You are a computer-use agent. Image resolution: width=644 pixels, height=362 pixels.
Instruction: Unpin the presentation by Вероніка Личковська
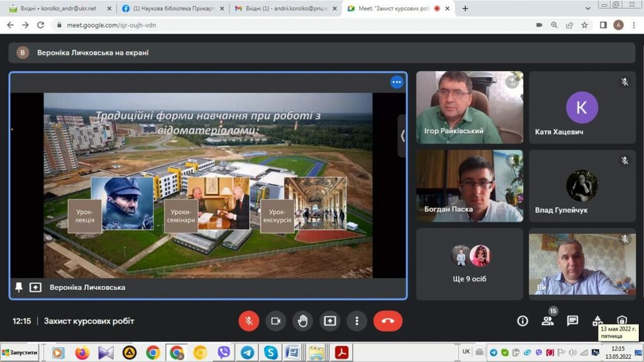coord(19,287)
